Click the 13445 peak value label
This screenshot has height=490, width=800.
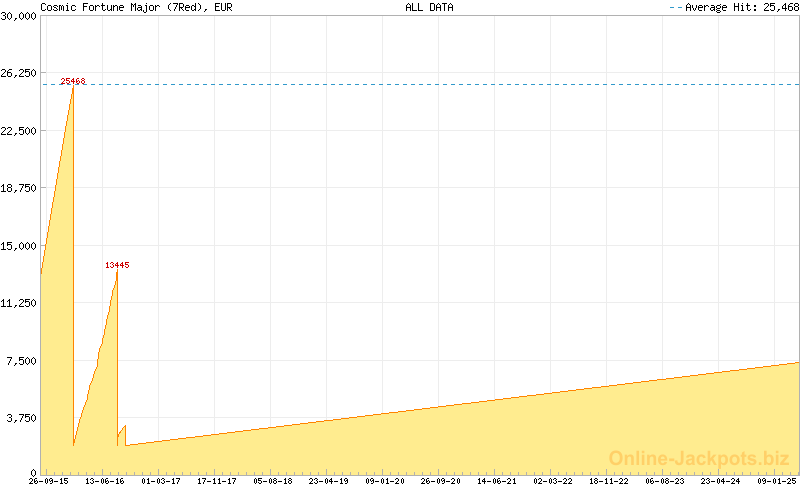click(x=117, y=265)
